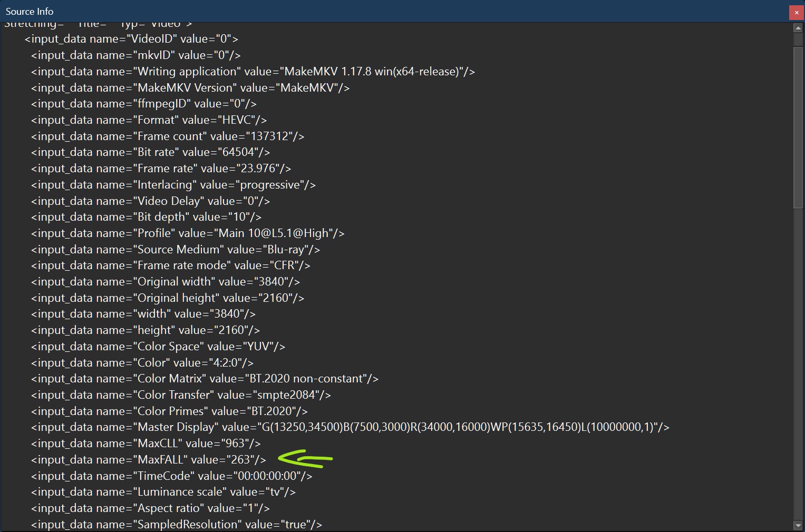Click the vertical scrollbar thumb
The height and width of the screenshot is (532, 805).
[798, 126]
